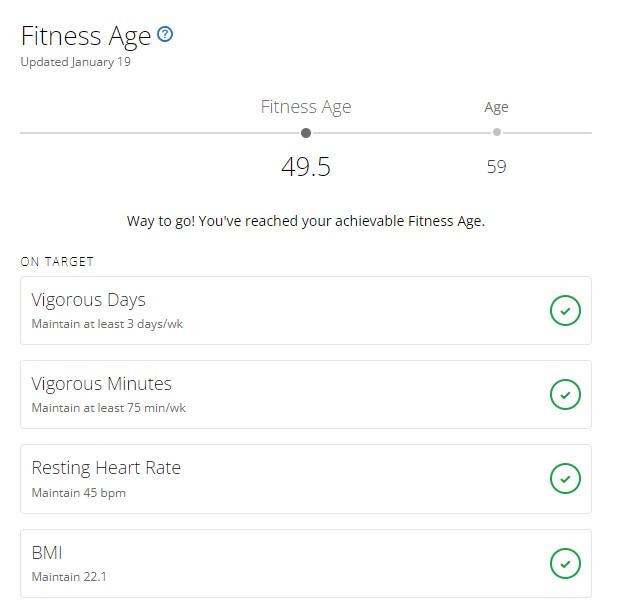The height and width of the screenshot is (612, 620).
Task: Click the 'Maintain 45 bpm' text
Action: [79, 493]
